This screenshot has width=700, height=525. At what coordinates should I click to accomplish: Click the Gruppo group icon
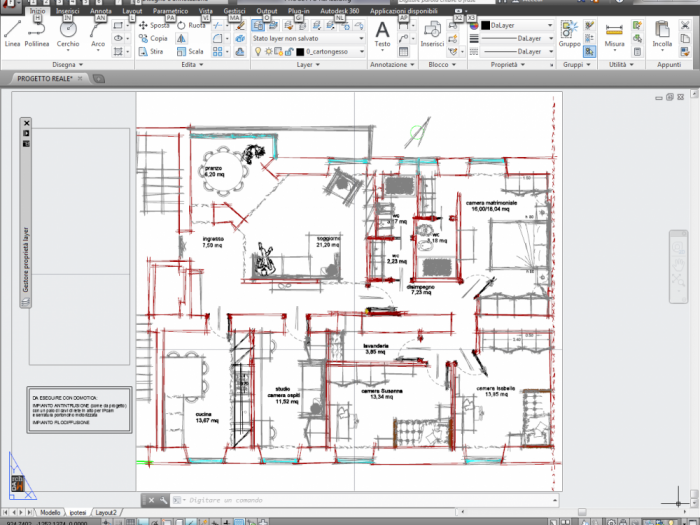tap(570, 33)
